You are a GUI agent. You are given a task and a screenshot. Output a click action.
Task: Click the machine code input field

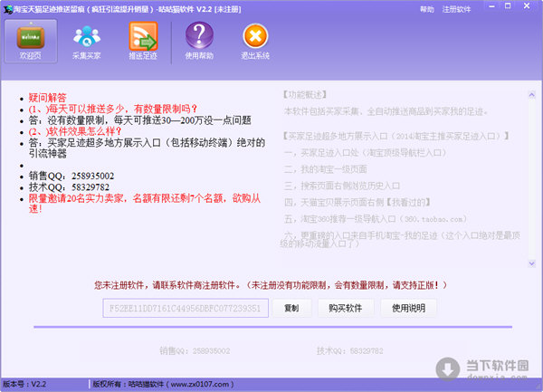(186, 308)
